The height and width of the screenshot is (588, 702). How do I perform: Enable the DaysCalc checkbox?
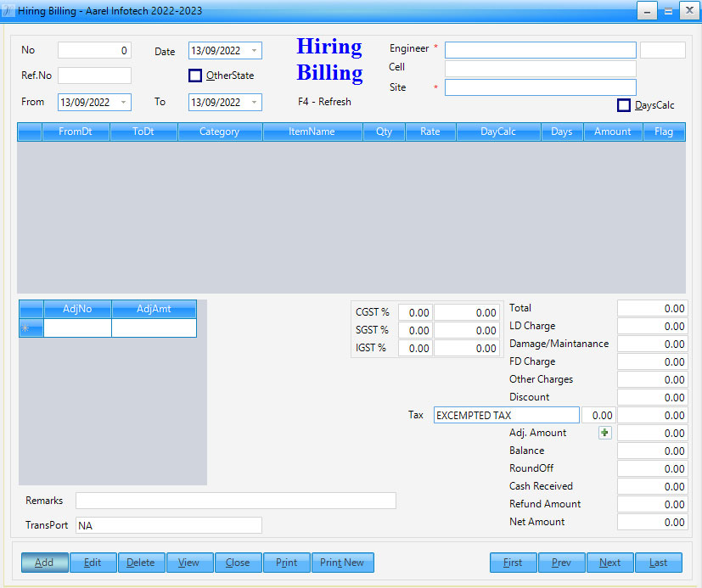tap(624, 105)
